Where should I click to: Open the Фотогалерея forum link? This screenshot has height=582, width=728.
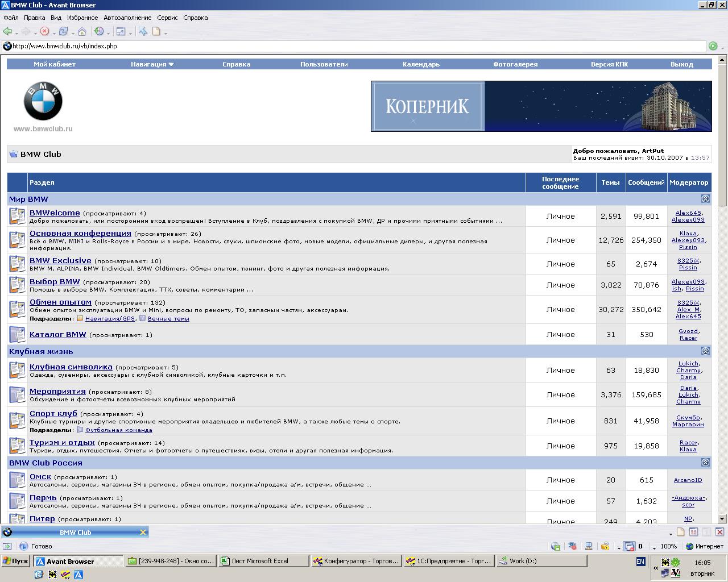pyautogui.click(x=515, y=64)
